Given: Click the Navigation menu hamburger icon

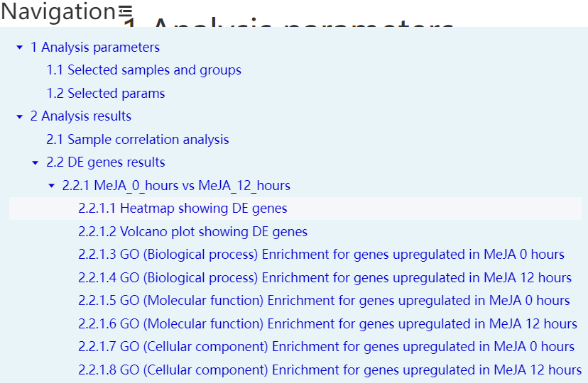Looking at the screenshot, I should point(125,11).
